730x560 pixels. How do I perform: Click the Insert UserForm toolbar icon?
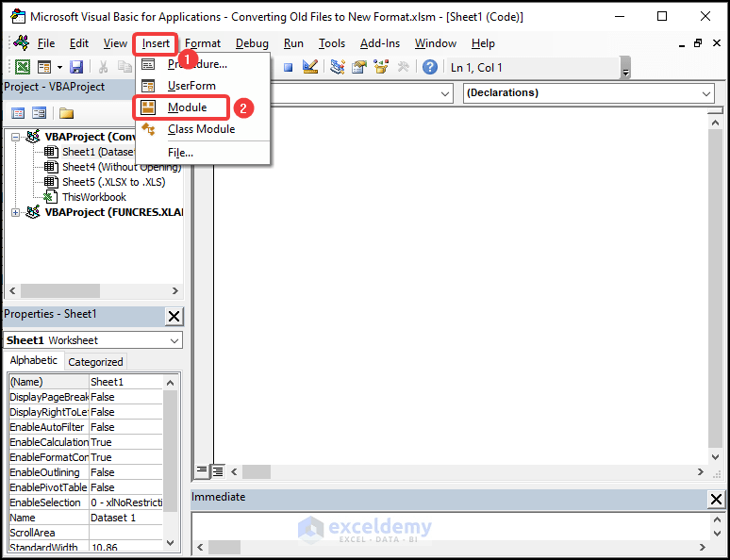(x=44, y=68)
